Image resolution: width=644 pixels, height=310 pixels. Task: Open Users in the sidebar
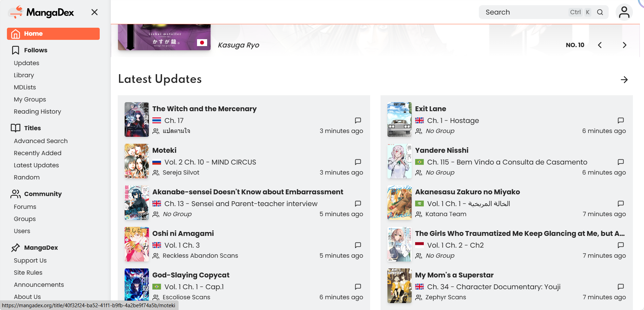(22, 231)
